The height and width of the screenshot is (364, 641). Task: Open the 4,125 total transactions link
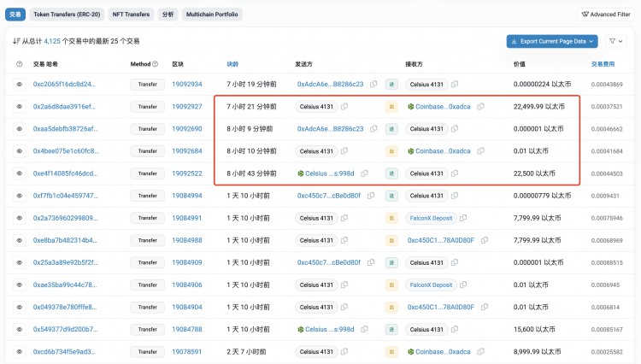click(52, 41)
